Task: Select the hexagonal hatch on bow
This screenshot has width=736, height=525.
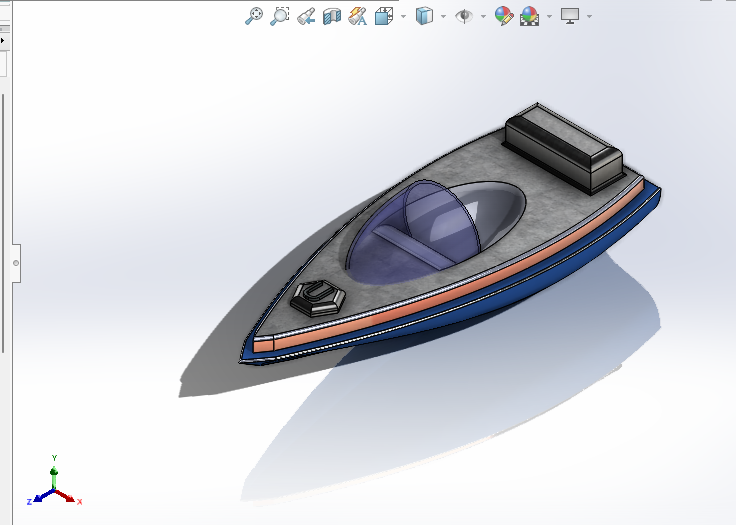Action: point(318,298)
